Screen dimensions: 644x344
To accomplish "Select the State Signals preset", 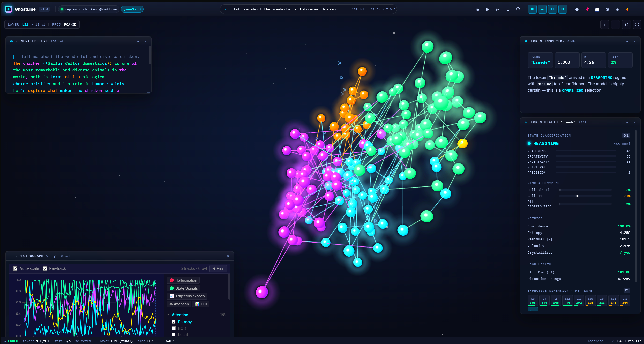I will [184, 288].
